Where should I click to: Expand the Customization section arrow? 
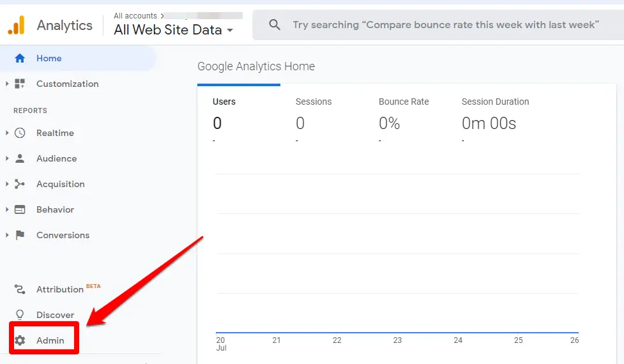click(7, 84)
